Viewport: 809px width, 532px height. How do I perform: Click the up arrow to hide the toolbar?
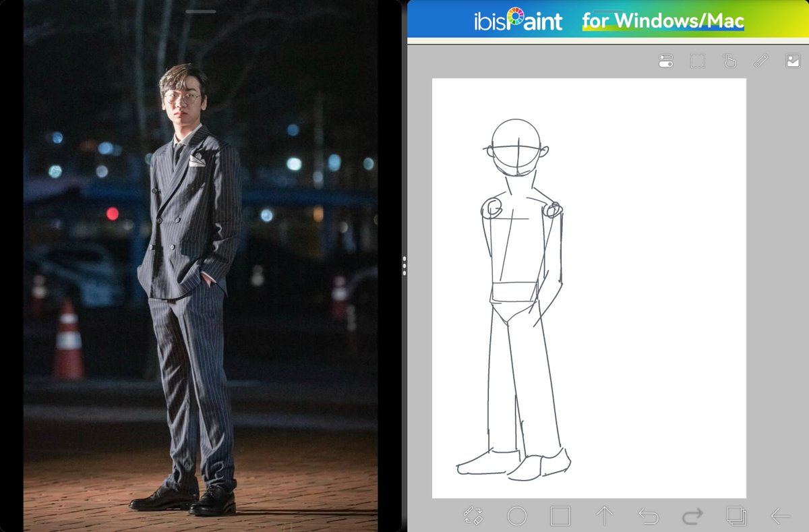(604, 516)
